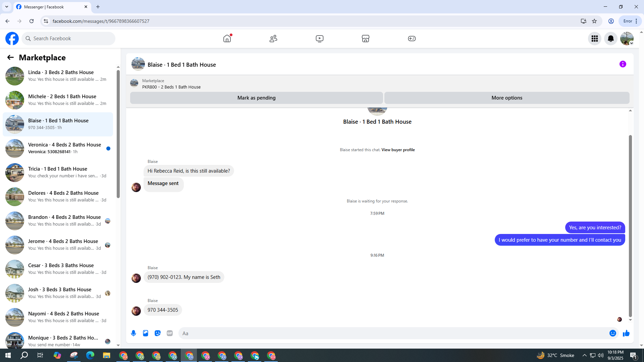Open the Chrome Error menu button
This screenshot has height=362, width=644.
click(x=630, y=21)
